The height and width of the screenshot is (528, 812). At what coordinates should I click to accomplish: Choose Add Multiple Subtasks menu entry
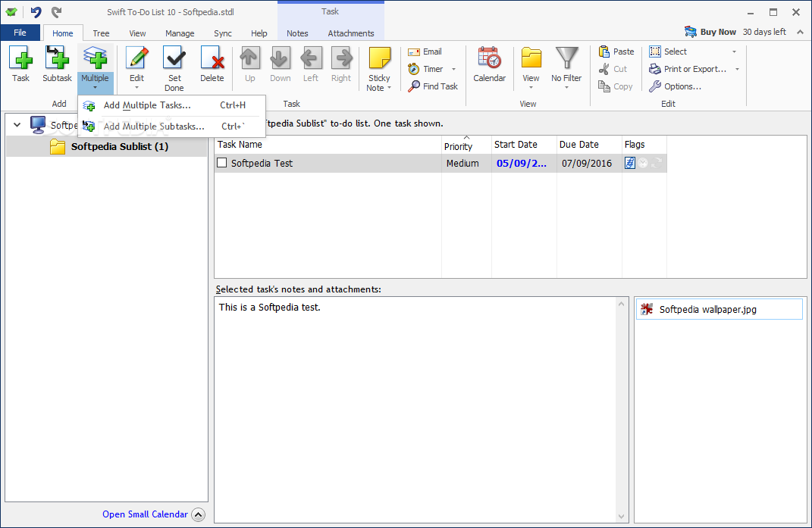(172, 127)
